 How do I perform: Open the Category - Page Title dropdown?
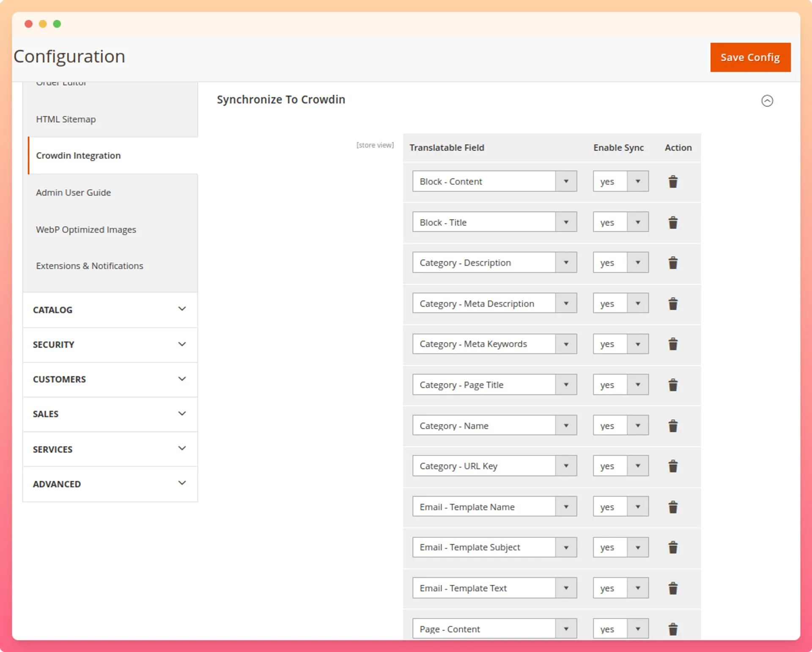coord(494,385)
